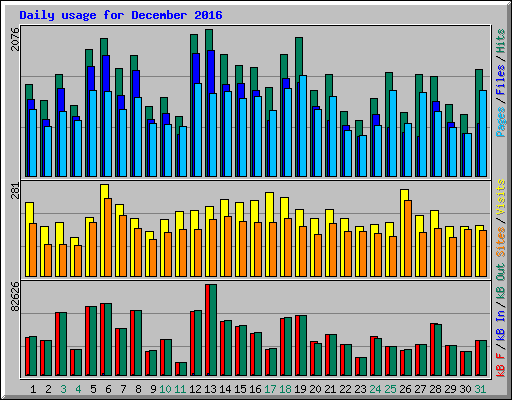Click day 13 on the x-axis
Viewport: 512px width, 400px height.
click(x=210, y=389)
